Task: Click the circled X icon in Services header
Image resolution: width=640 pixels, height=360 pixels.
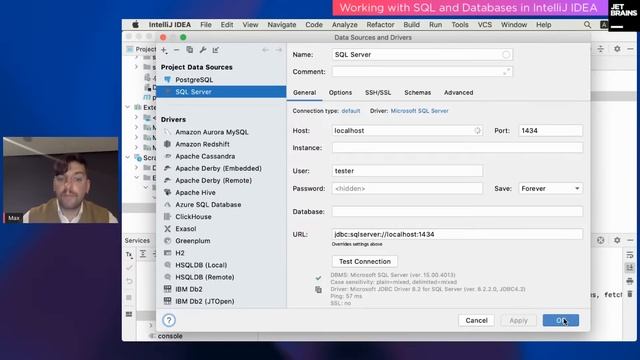Action: point(600,240)
